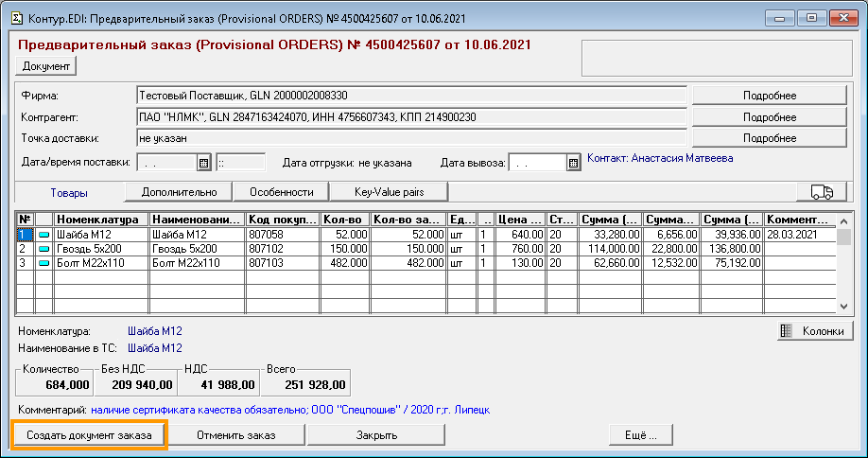Open the pickup date calendar picker icon

[574, 163]
